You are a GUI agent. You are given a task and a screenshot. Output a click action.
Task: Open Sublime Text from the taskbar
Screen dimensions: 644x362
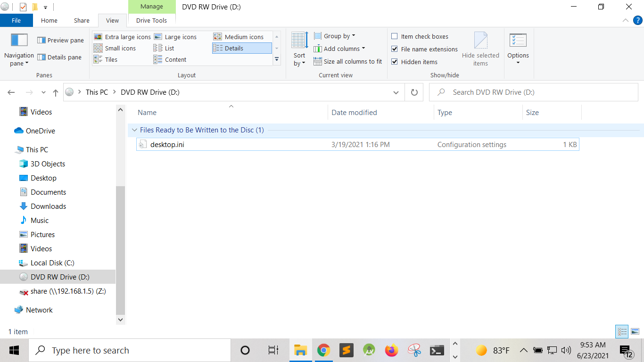pyautogui.click(x=347, y=350)
